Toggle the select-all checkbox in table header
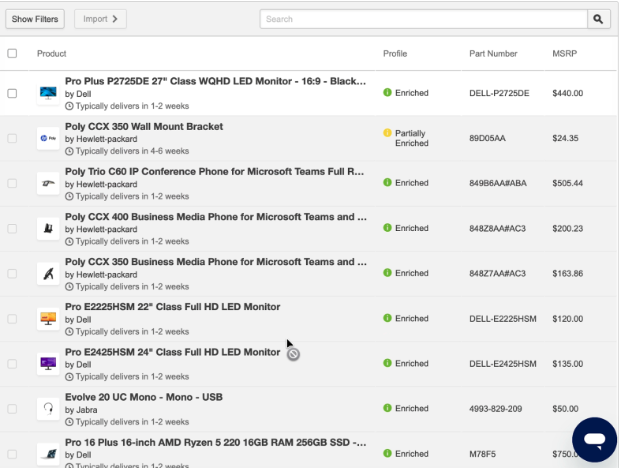This screenshot has height=469, width=619. 12,53
